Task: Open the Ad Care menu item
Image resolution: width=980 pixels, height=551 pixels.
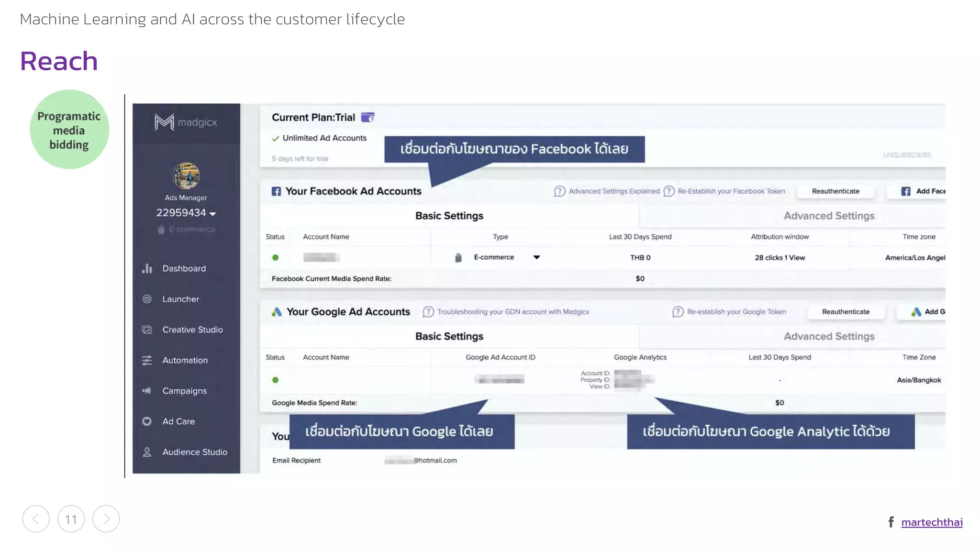Action: [178, 421]
